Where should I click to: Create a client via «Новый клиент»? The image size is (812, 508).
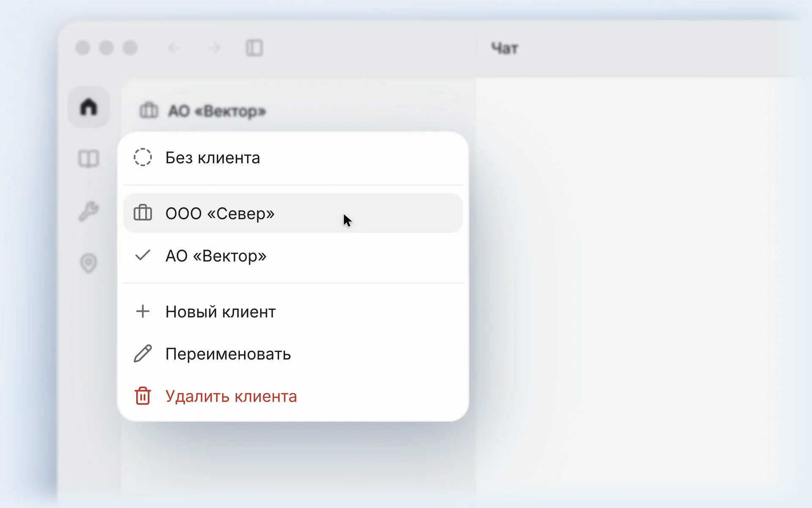pyautogui.click(x=293, y=312)
